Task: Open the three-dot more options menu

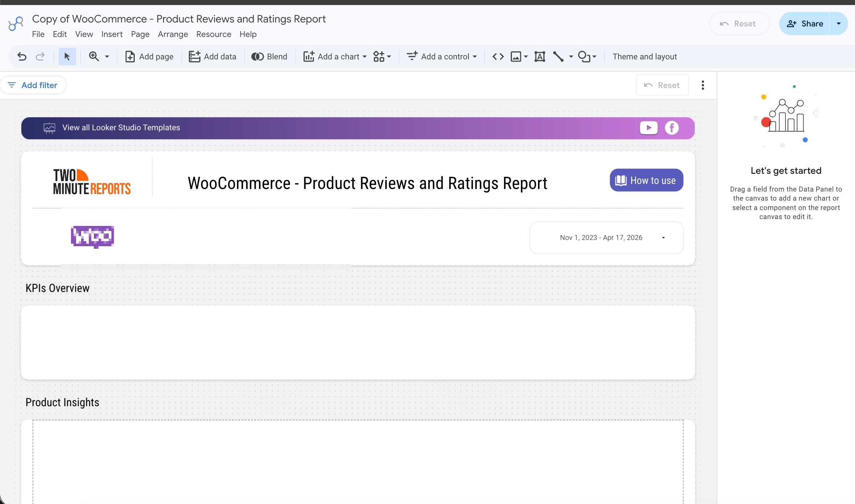Action: pos(702,85)
